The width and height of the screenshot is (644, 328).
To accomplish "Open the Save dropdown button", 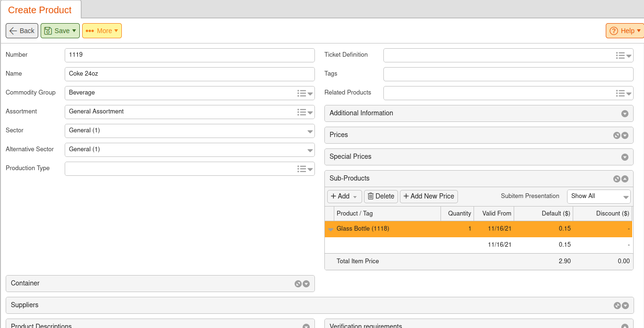I will [x=60, y=31].
